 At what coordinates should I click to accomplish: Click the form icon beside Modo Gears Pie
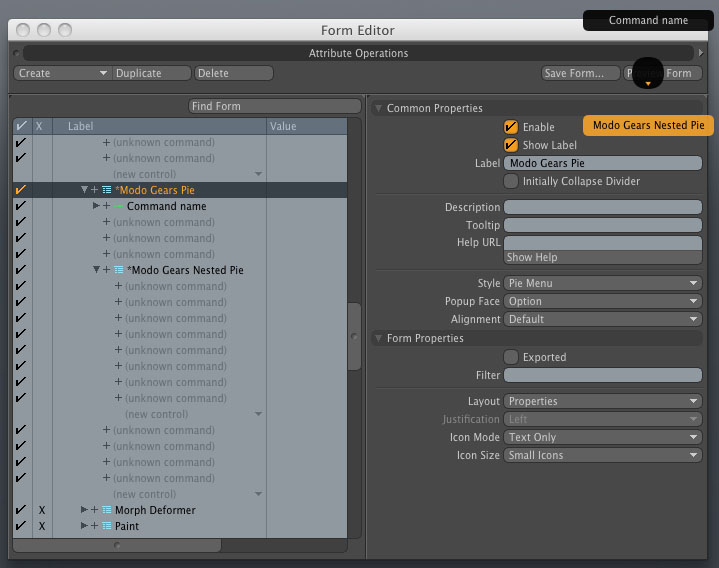[106, 190]
